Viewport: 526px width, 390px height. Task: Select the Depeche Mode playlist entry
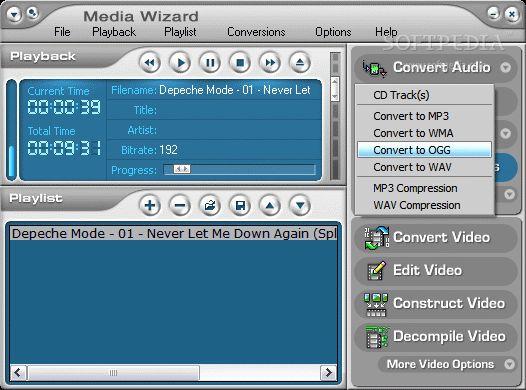tap(173, 233)
